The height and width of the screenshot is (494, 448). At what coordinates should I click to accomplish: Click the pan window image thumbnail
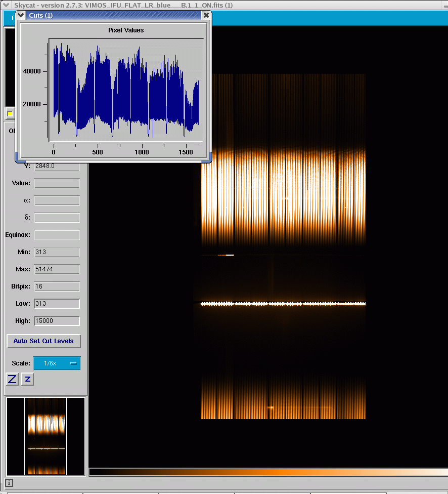pos(46,436)
